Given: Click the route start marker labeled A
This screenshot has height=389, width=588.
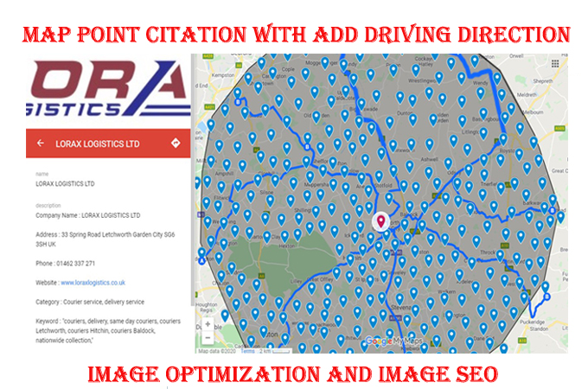Looking at the screenshot, I should pyautogui.click(x=202, y=260).
